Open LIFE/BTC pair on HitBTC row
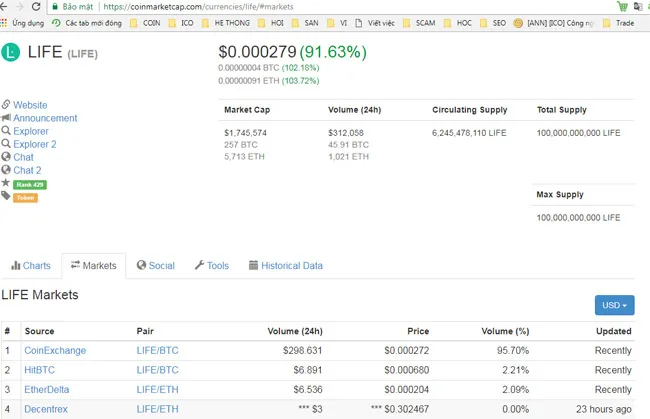Viewport: 650px width, 419px height. [158, 370]
